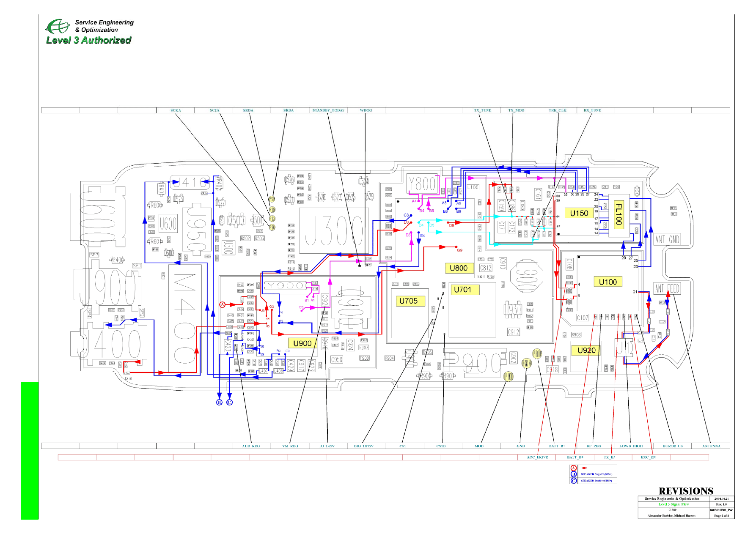756x534 pixels.
Task: Click the ANTENNA label in the bottom row
Action: (x=711, y=446)
